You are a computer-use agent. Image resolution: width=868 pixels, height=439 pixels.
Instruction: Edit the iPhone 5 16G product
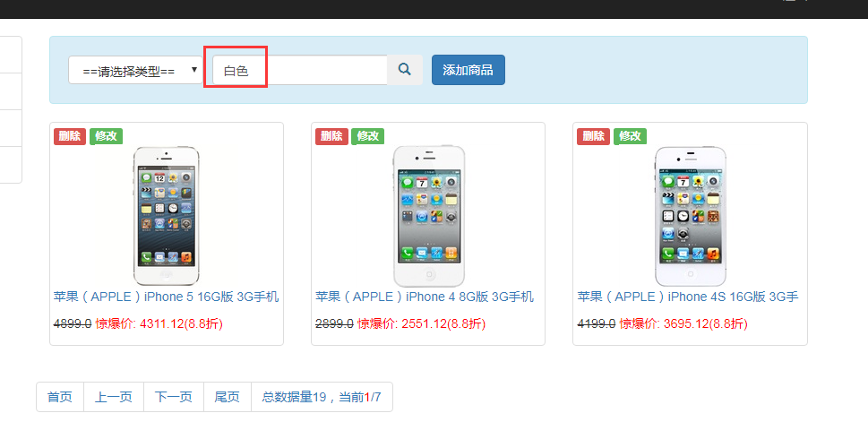pyautogui.click(x=106, y=136)
